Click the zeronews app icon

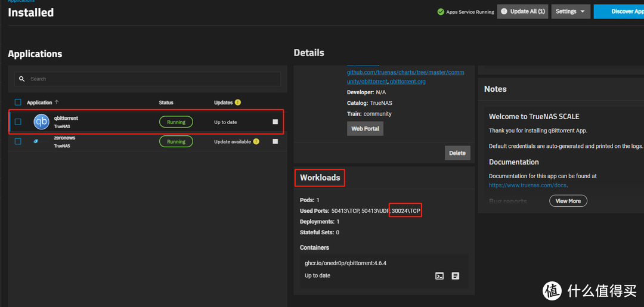pyautogui.click(x=36, y=141)
